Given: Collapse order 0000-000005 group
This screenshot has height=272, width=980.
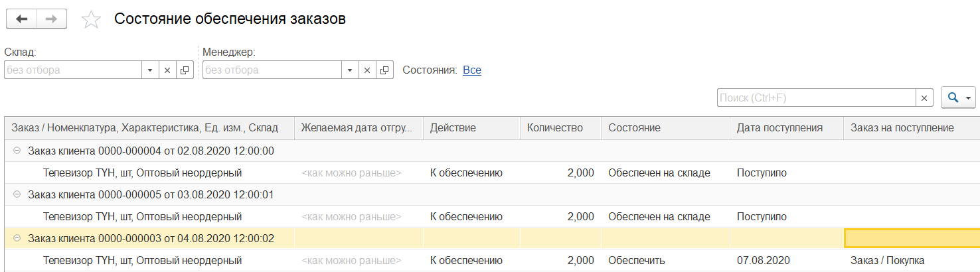Looking at the screenshot, I should pyautogui.click(x=17, y=195).
